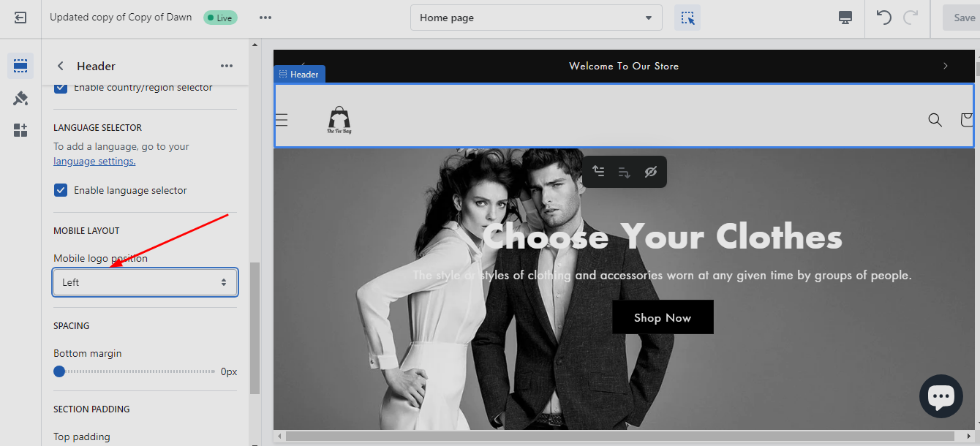
Task: Open the App embeds icon
Action: 20,130
